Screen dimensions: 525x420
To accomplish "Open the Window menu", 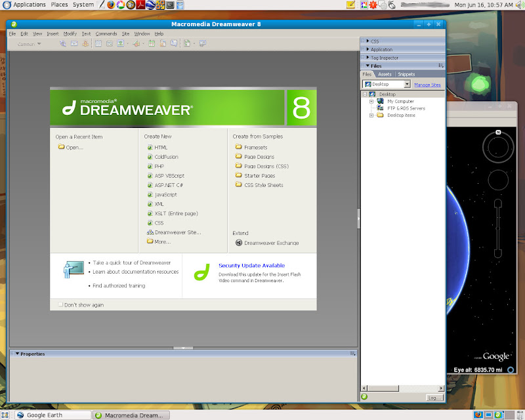I will pos(142,34).
